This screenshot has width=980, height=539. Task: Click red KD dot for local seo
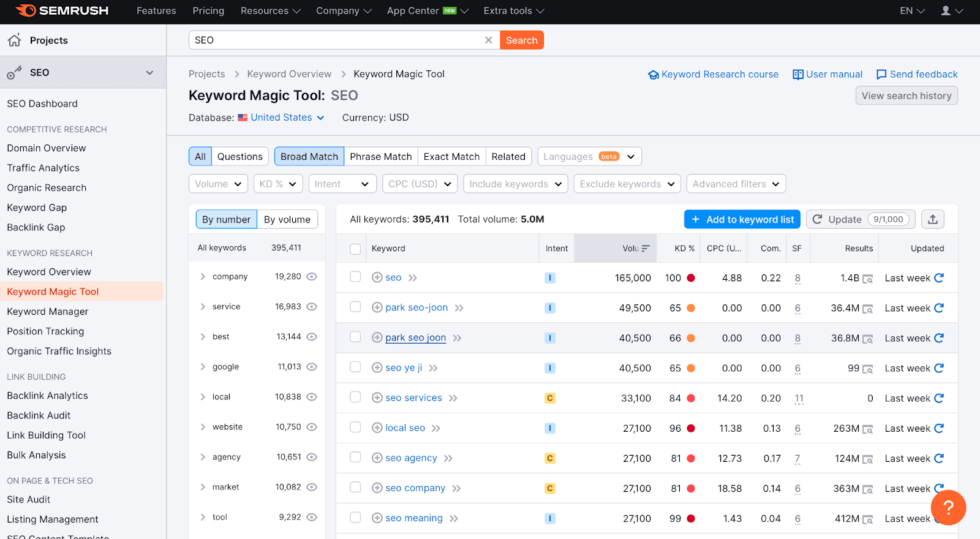click(x=691, y=428)
